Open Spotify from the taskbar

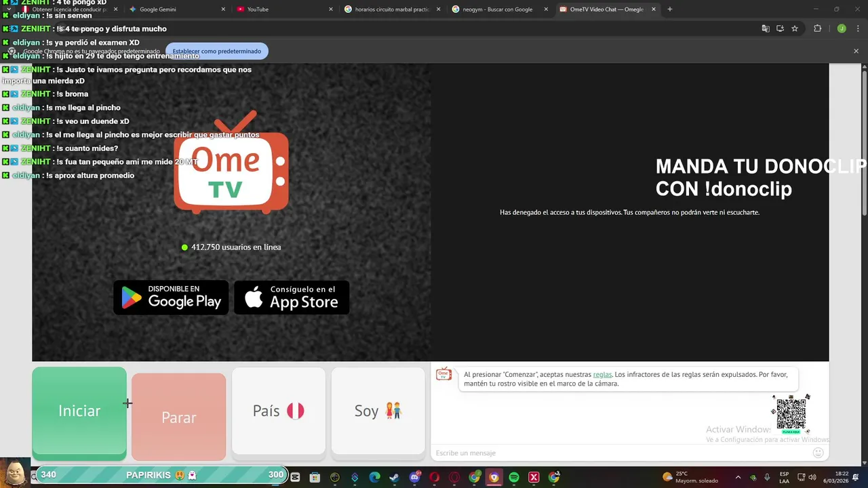514,477
